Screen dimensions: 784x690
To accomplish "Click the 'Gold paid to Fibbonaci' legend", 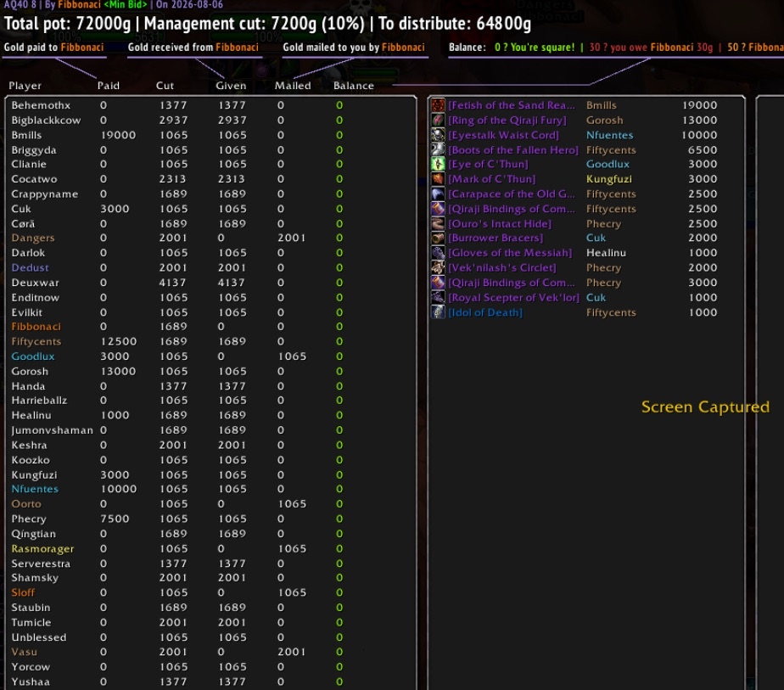I will point(54,48).
